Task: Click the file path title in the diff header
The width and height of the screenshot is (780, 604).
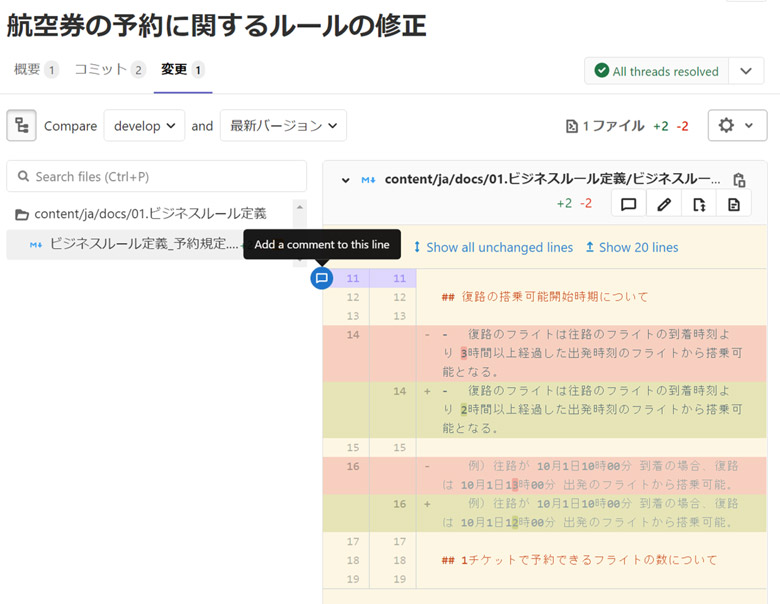Action: pyautogui.click(x=552, y=179)
